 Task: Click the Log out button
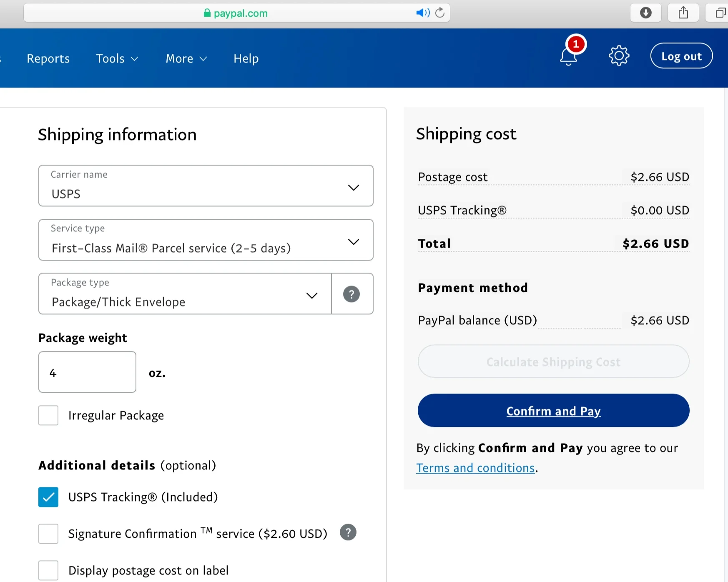681,55
